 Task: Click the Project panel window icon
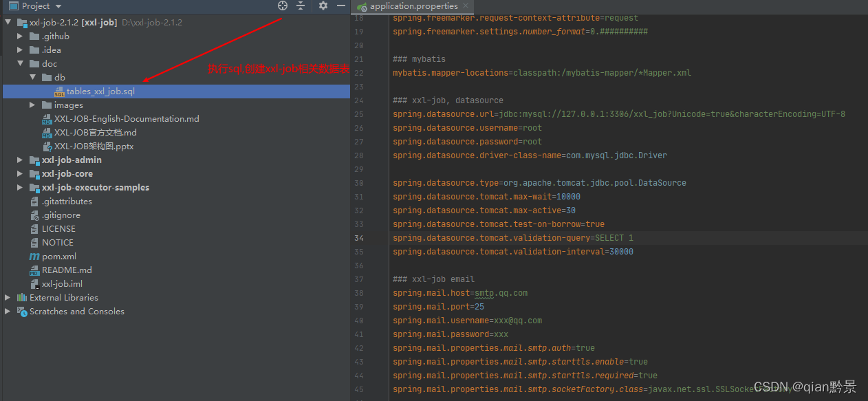point(13,6)
